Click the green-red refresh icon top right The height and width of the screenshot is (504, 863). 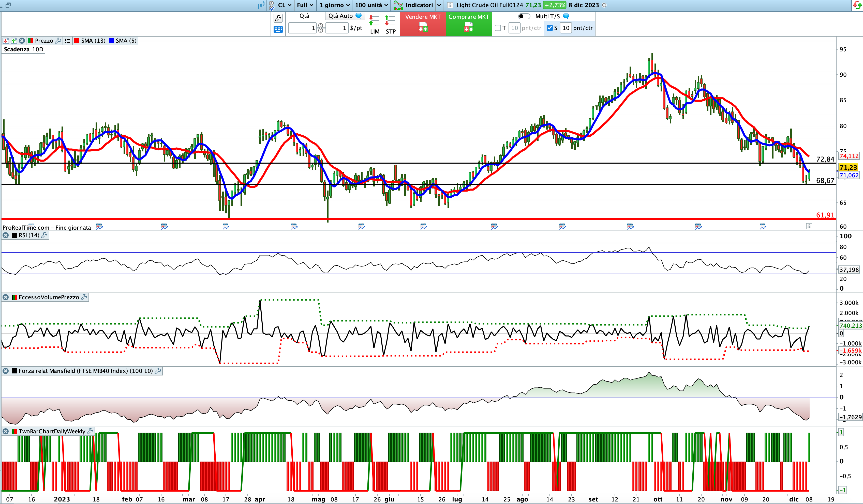pos(857,6)
